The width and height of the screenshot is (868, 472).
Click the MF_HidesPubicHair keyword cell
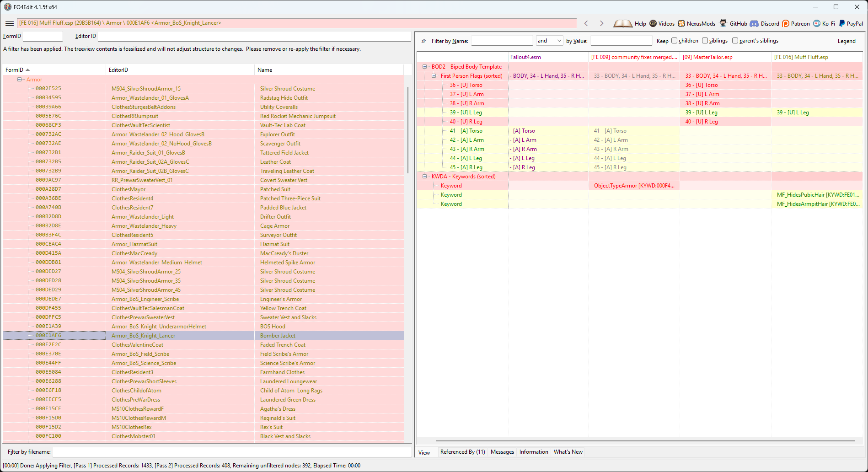[x=817, y=195]
